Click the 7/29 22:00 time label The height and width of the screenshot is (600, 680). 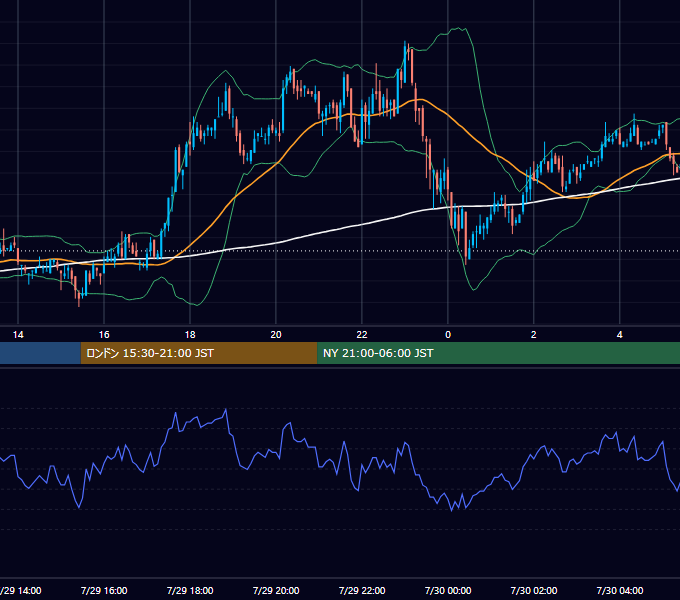(x=362, y=590)
